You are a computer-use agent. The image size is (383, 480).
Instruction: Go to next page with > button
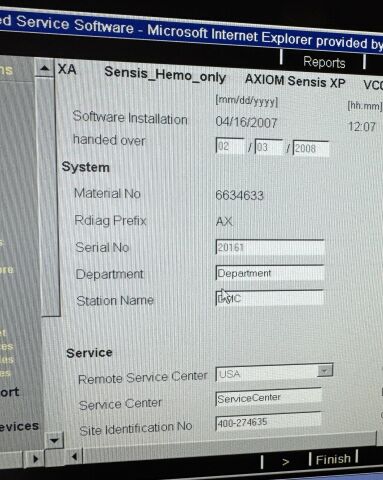285,462
